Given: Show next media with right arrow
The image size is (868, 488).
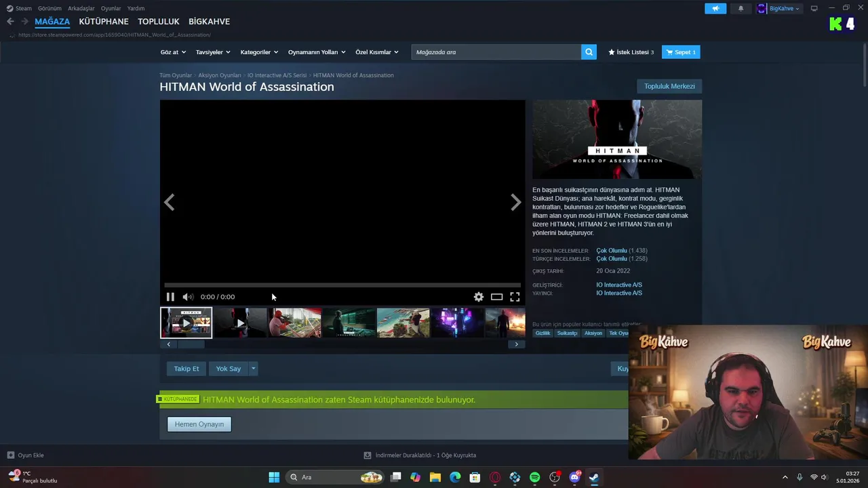Looking at the screenshot, I should 515,202.
